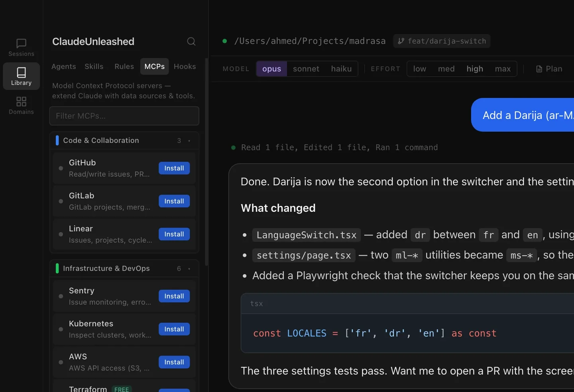574x392 pixels.
Task: Click the LanguageSwitch.tsx inline code
Action: point(307,235)
